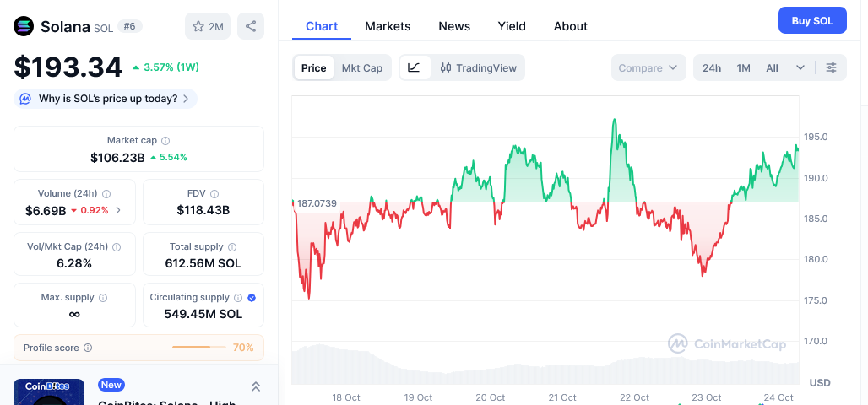Switch chart to Mkt Cap view
868x405 pixels.
pos(361,67)
